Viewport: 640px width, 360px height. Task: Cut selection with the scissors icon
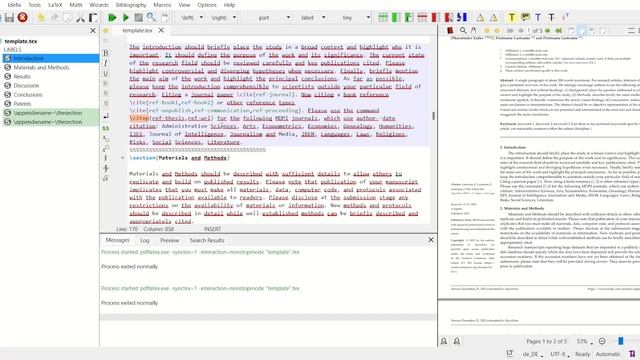[x=80, y=18]
